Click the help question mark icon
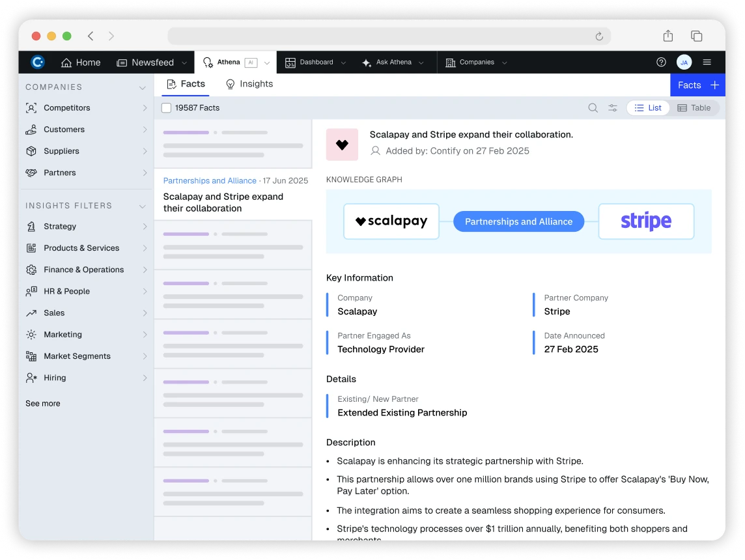The height and width of the screenshot is (560, 745). click(x=661, y=63)
